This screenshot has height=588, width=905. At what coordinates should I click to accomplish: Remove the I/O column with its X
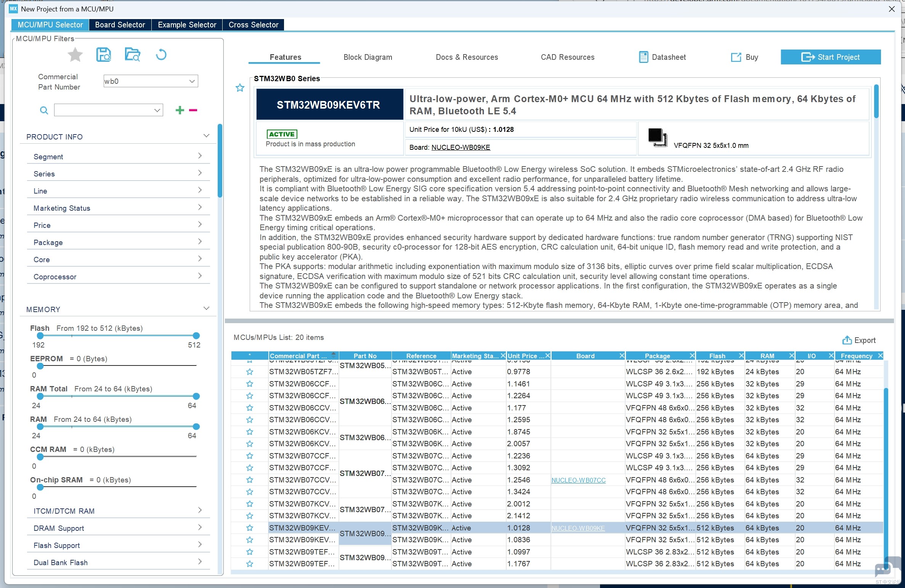pos(831,356)
